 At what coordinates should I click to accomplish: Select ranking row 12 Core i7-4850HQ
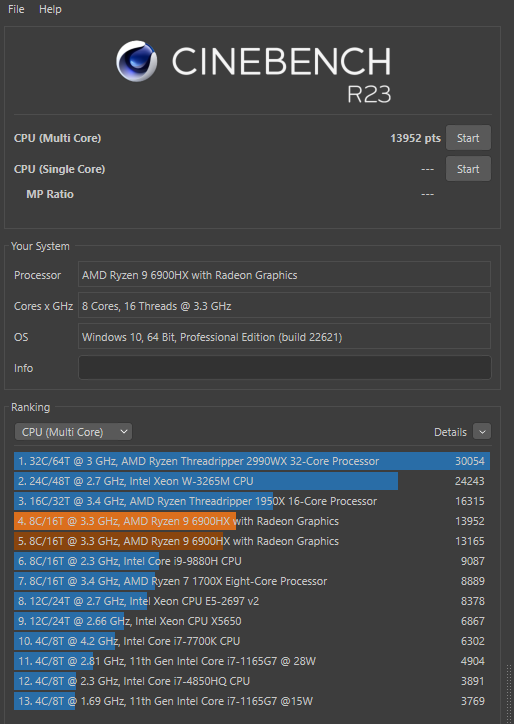pos(252,681)
